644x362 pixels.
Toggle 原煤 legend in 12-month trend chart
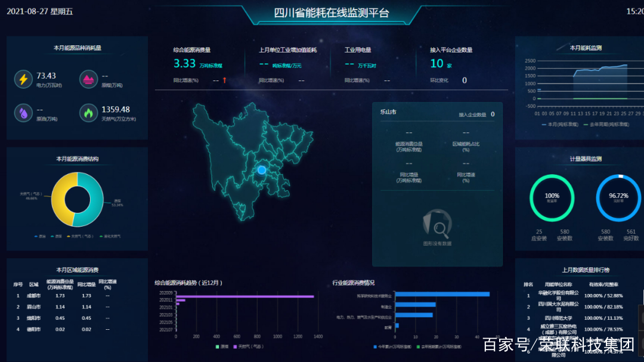pyautogui.click(x=222, y=347)
